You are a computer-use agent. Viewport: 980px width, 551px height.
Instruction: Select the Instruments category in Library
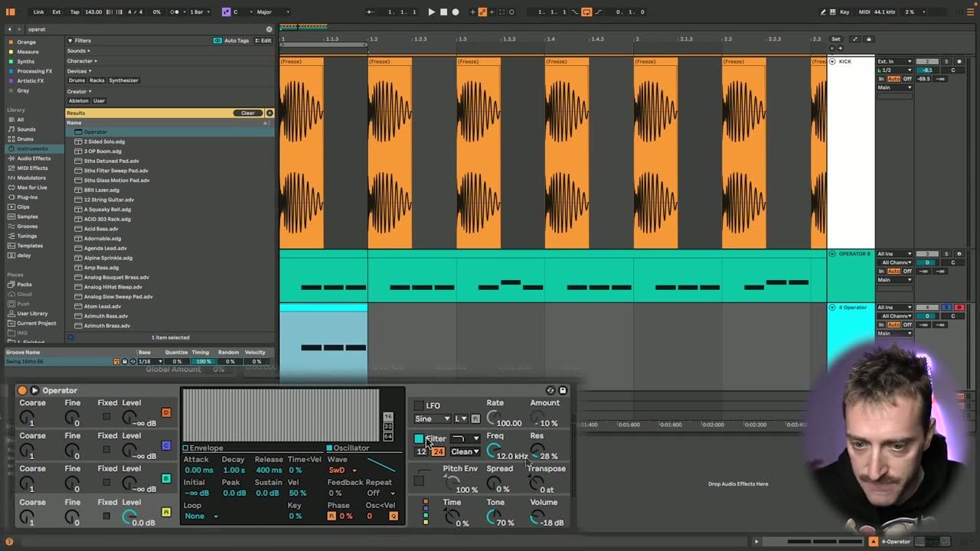[x=33, y=148]
